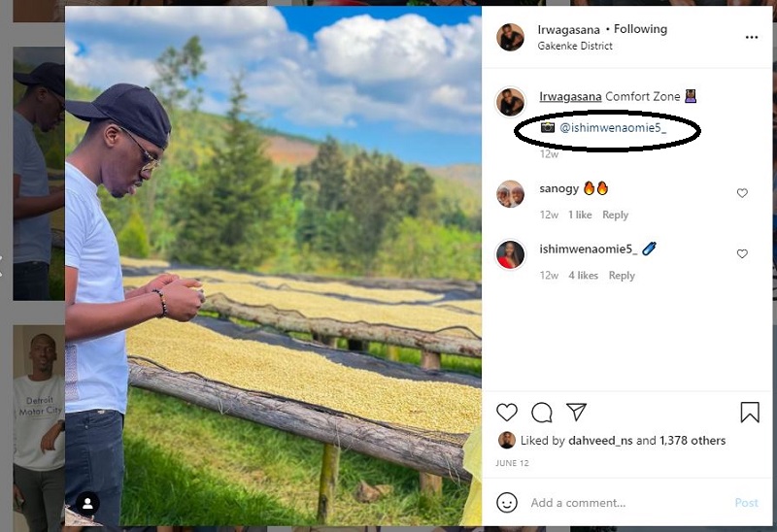Open comments using the speech bubble icon
The image size is (777, 532).
(542, 413)
